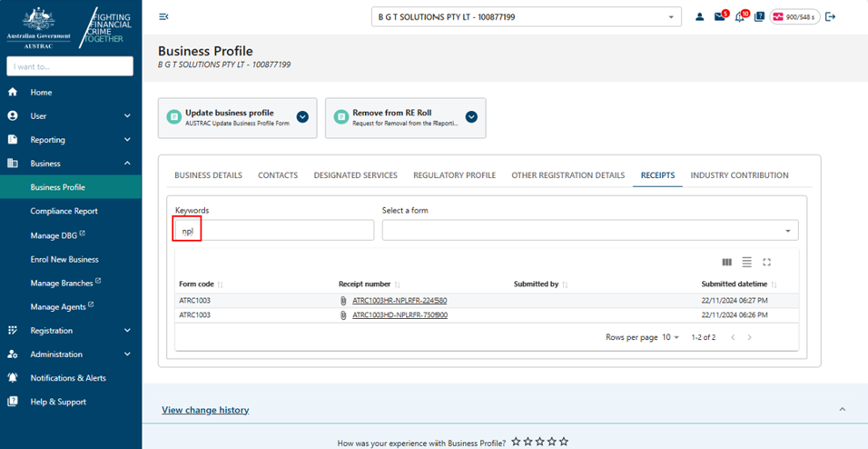Screen dimensions: 868x449
Task: Expand Remove from RE Roll card chevron
Action: pos(471,117)
